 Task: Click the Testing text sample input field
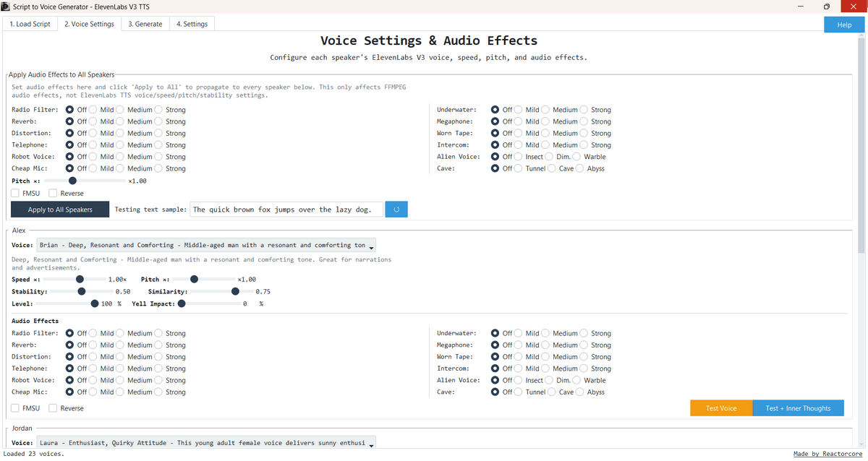(x=286, y=210)
